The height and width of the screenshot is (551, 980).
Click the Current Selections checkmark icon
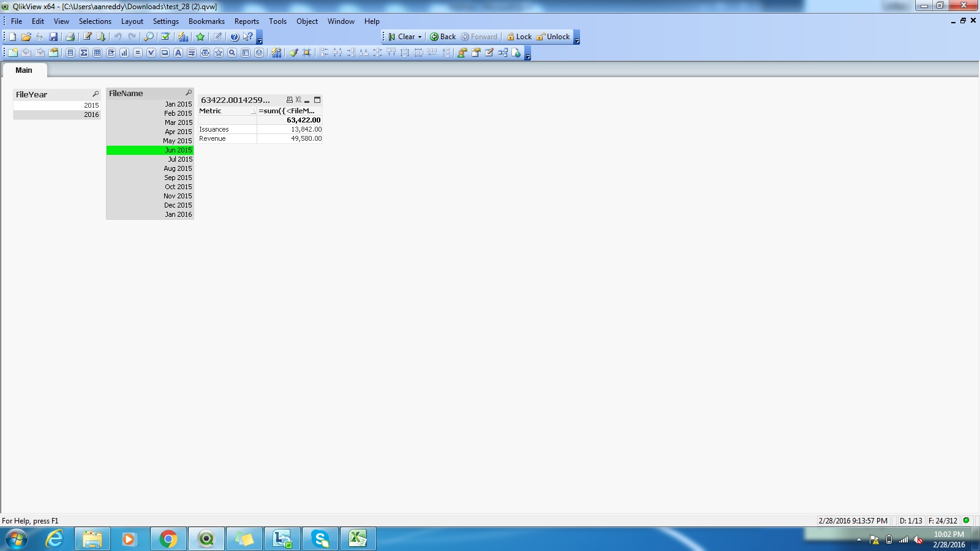(165, 37)
